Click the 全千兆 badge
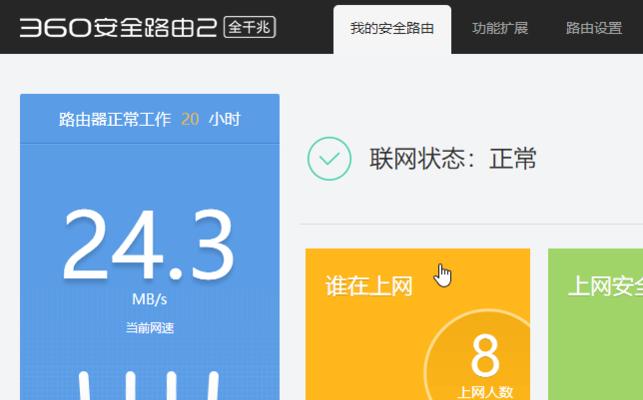643x400 pixels. coord(250,27)
